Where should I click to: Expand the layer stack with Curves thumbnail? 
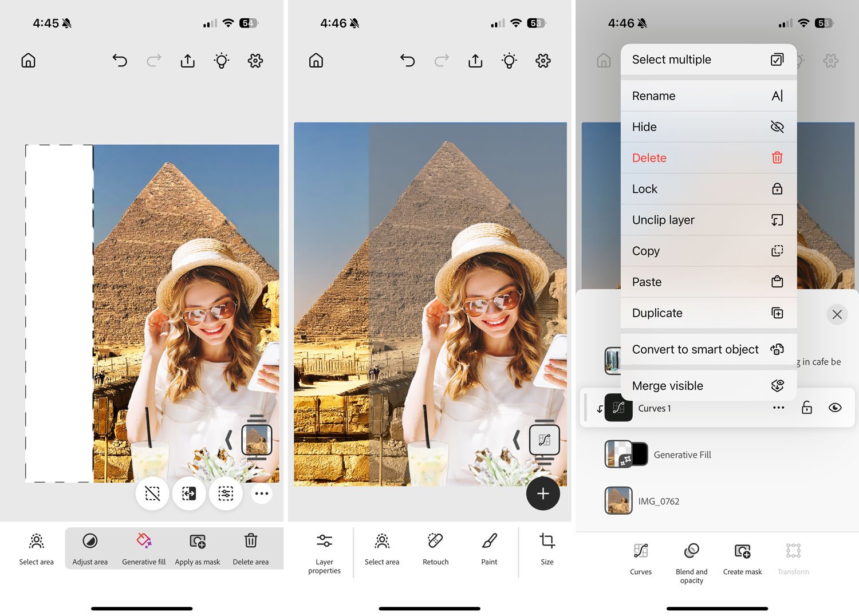[544, 440]
